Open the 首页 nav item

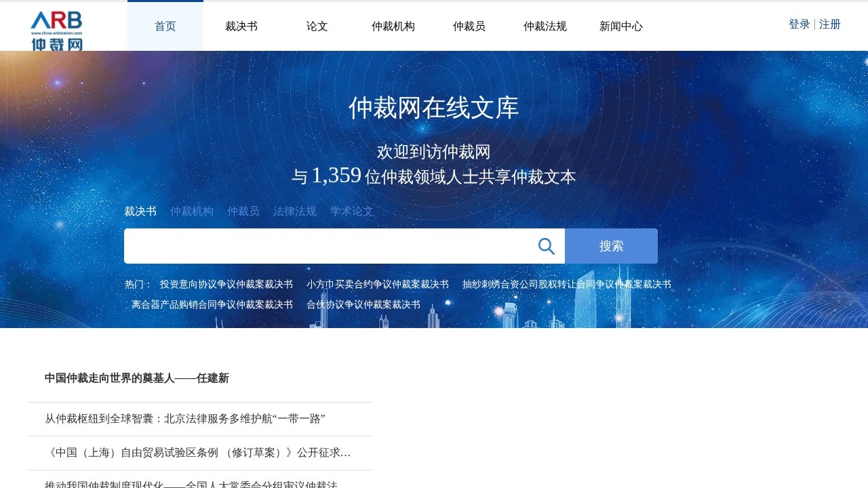(165, 26)
